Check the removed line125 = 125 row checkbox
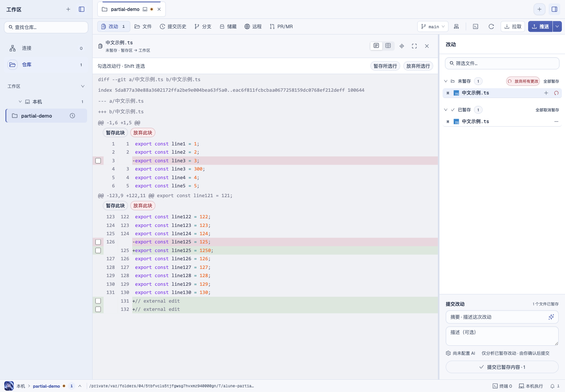565x392 pixels. pyautogui.click(x=98, y=242)
